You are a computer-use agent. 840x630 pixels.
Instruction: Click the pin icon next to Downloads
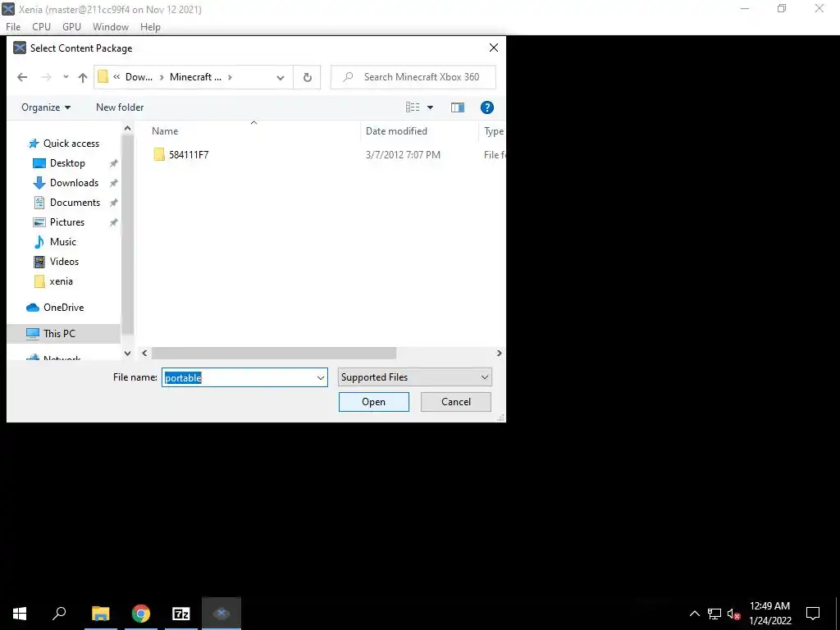click(x=113, y=183)
